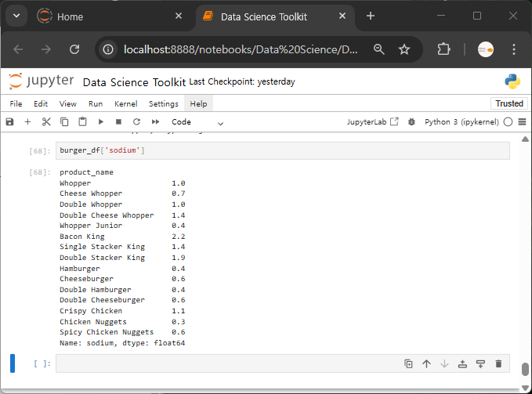This screenshot has height=394, width=532.
Task: Open the tab search dropdown chevron
Action: (x=16, y=16)
